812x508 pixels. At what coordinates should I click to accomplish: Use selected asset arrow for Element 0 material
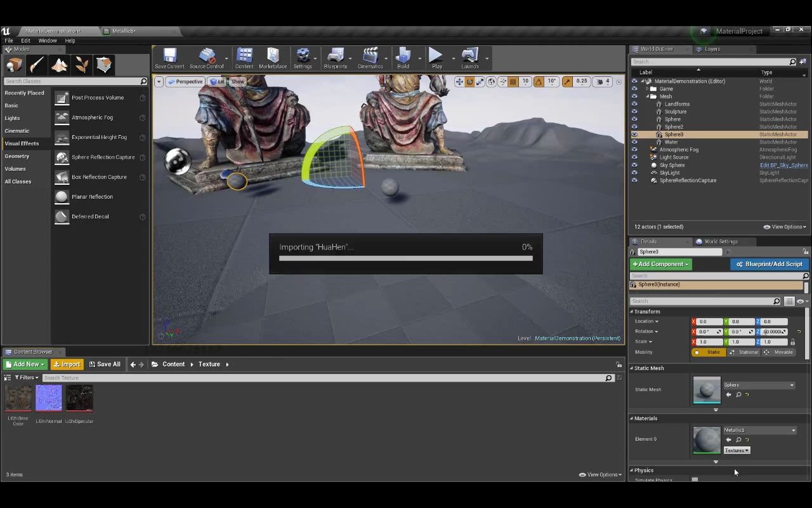click(728, 439)
